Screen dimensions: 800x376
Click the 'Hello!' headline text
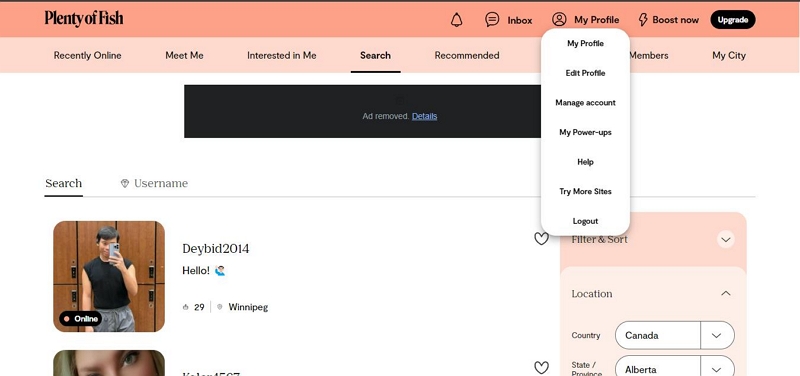coord(196,270)
